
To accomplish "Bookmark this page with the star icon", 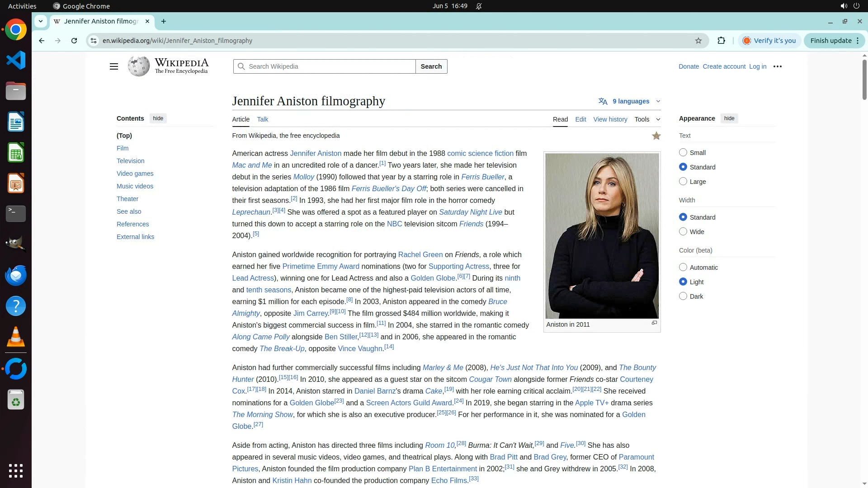I will 698,41.
